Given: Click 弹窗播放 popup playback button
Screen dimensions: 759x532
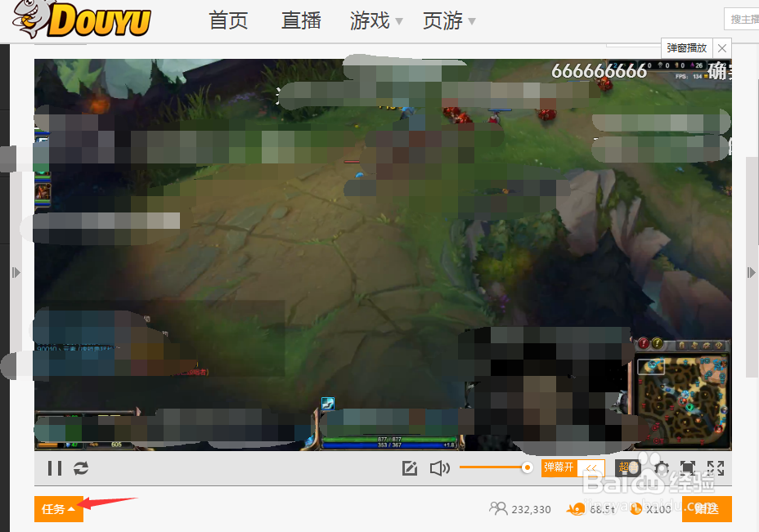Looking at the screenshot, I should pos(686,48).
